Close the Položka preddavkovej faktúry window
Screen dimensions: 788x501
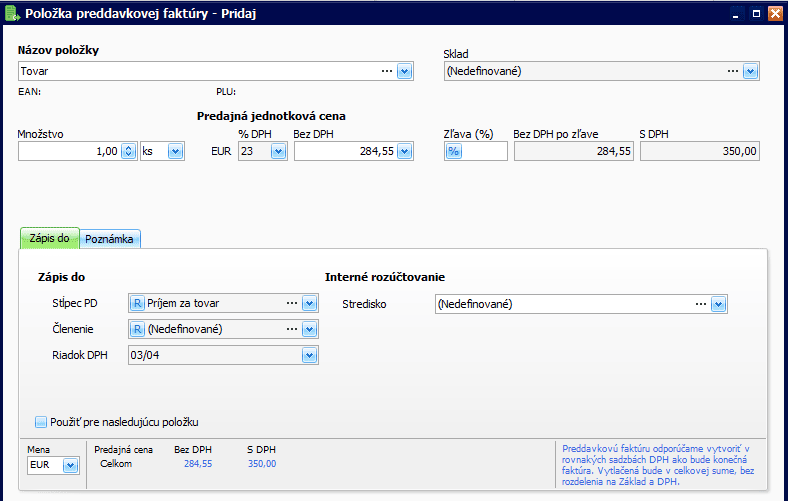(x=773, y=13)
